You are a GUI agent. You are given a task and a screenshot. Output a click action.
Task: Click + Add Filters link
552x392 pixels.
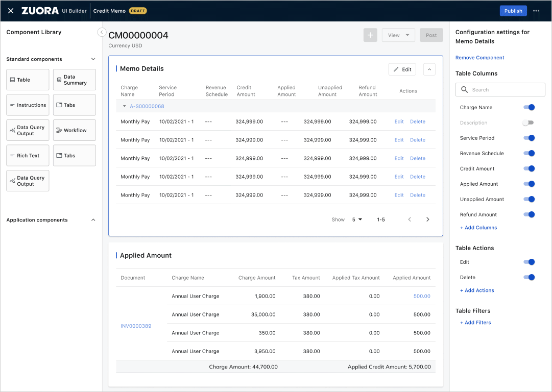[475, 323]
